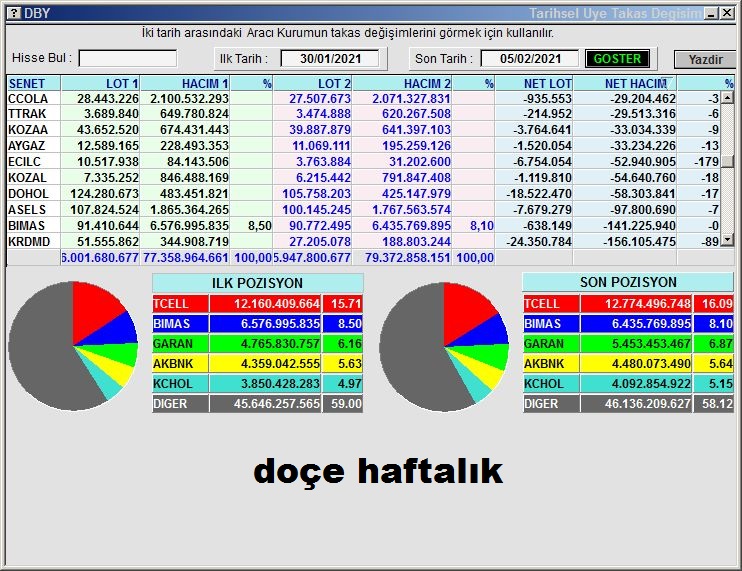Click green GARAN swatch in ILK POZISYON
Screen dimensions: 742x571
point(180,343)
